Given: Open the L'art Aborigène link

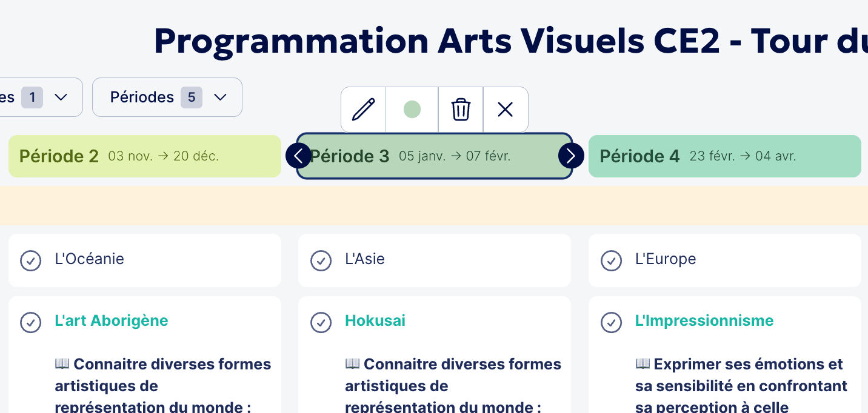Looking at the screenshot, I should (112, 320).
